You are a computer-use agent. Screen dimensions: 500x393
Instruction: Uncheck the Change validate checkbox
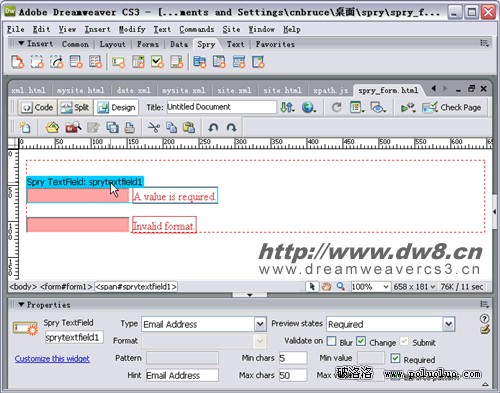(361, 341)
